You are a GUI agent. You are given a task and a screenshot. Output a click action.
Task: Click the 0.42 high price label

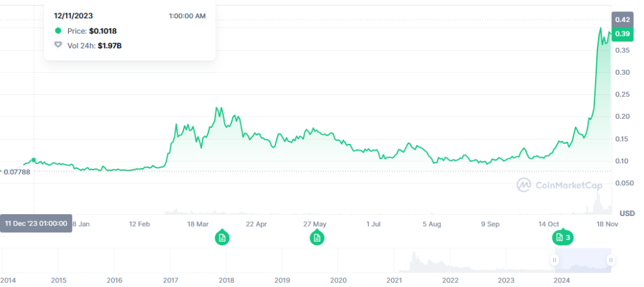623,19
